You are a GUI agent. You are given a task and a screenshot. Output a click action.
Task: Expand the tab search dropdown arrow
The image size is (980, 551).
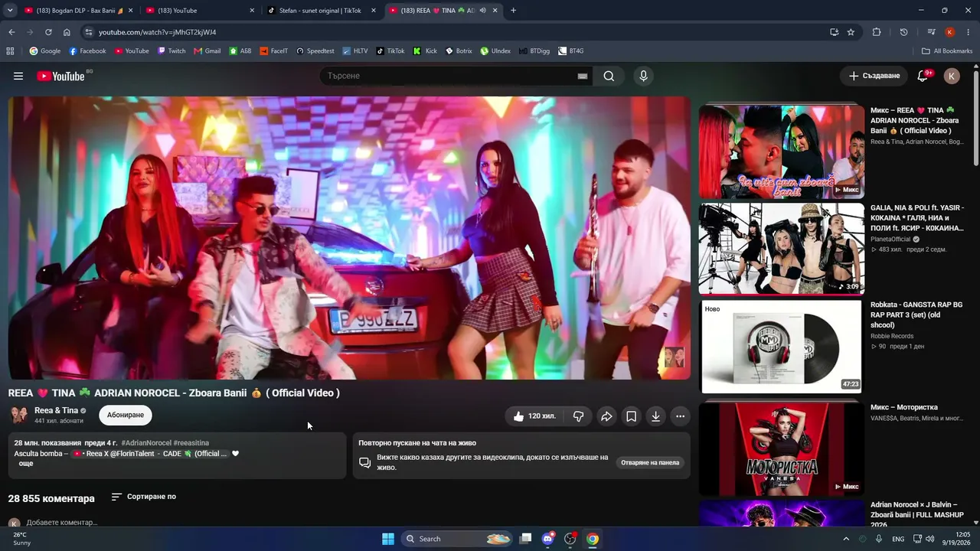10,11
